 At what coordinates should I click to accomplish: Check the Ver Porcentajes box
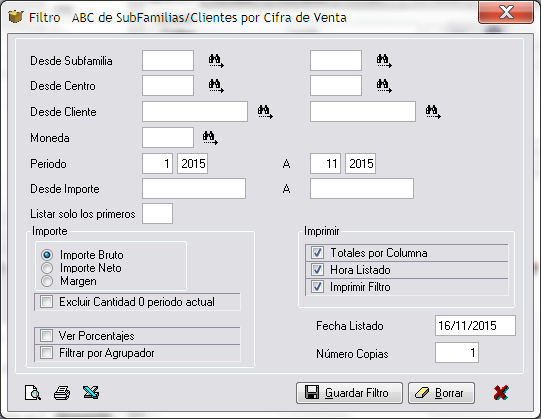point(46,335)
